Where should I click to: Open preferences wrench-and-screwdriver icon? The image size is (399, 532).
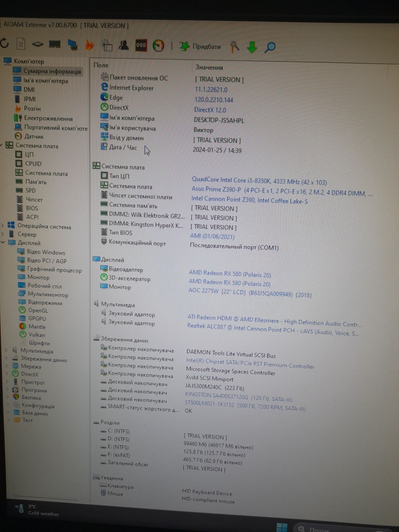235,47
